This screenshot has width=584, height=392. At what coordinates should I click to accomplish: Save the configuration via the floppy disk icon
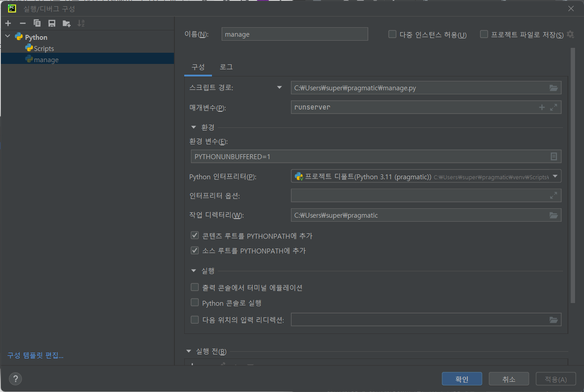pos(52,23)
